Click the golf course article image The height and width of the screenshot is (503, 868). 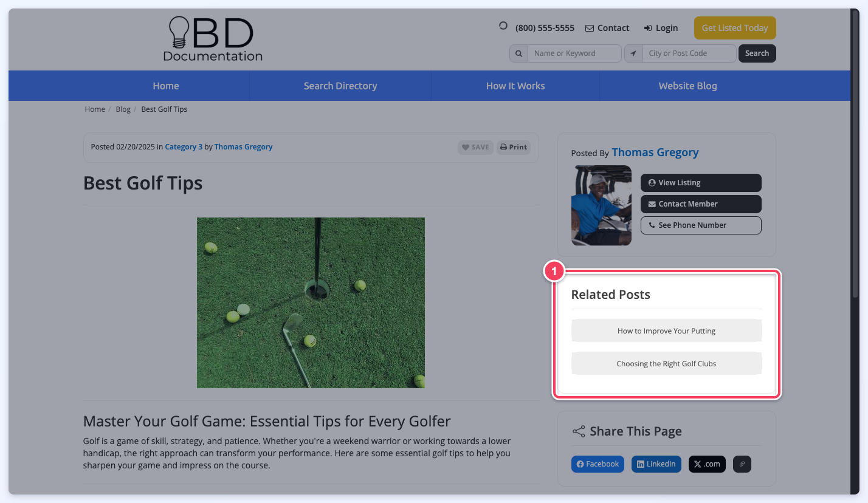311,303
